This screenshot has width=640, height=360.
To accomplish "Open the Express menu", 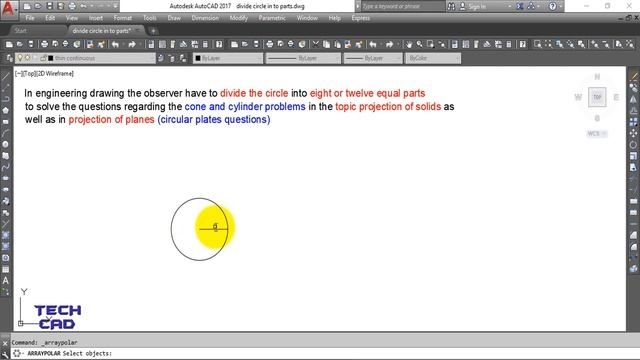I will tap(361, 18).
